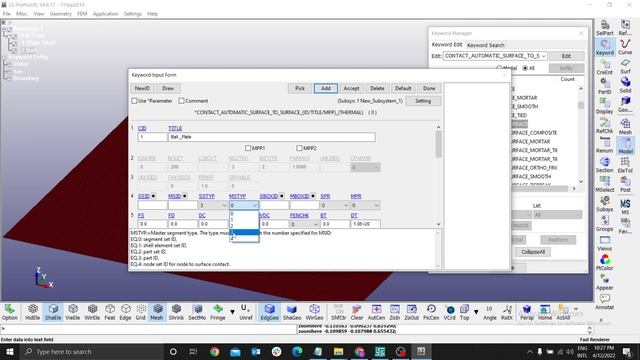Open the CreEnt tool
Viewport: 640px width, 360px height.
click(604, 67)
